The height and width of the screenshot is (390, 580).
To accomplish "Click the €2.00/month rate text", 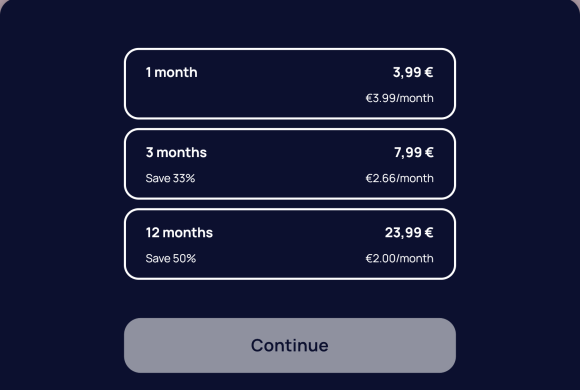I will (x=399, y=258).
